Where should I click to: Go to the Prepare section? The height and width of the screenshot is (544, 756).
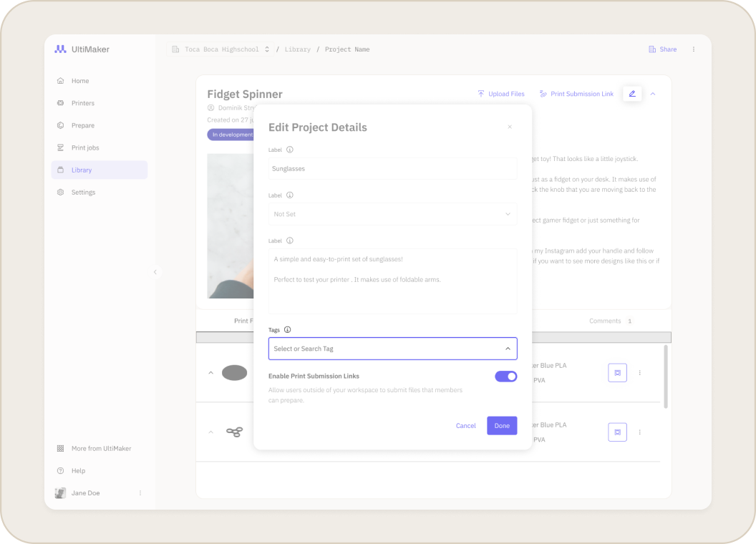tap(100, 125)
